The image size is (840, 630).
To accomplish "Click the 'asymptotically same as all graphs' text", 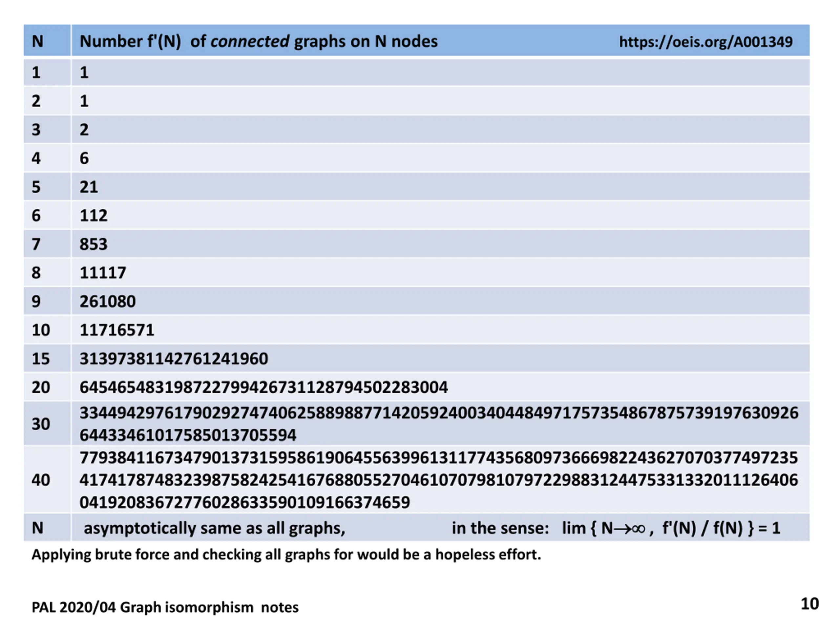I will pos(215,528).
